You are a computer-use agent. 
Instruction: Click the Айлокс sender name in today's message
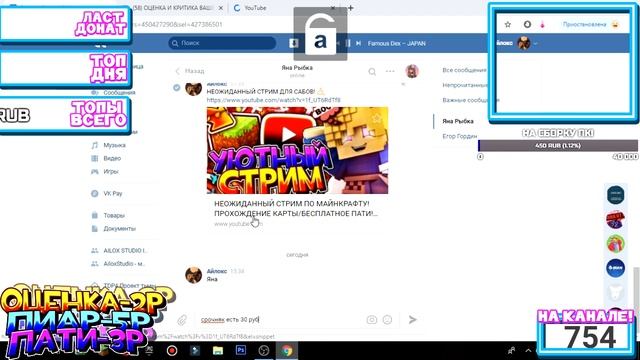click(x=217, y=271)
